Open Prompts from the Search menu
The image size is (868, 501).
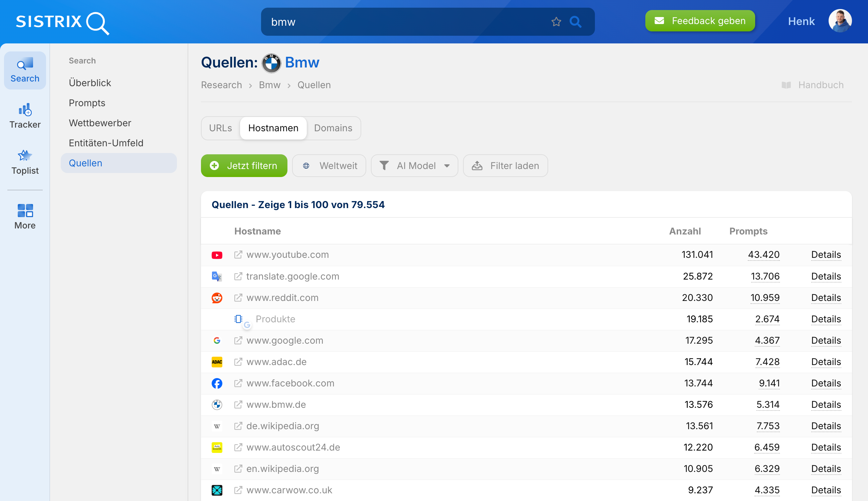pyautogui.click(x=87, y=103)
